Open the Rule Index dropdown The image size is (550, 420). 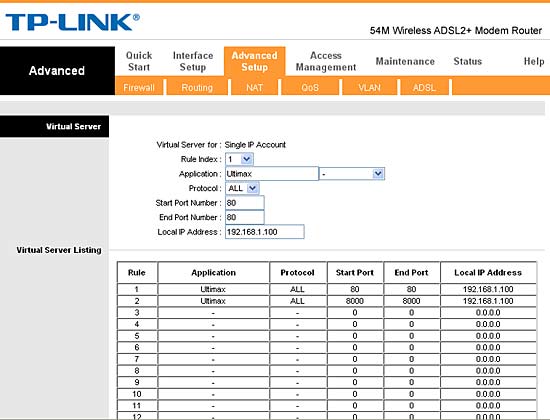tap(239, 159)
